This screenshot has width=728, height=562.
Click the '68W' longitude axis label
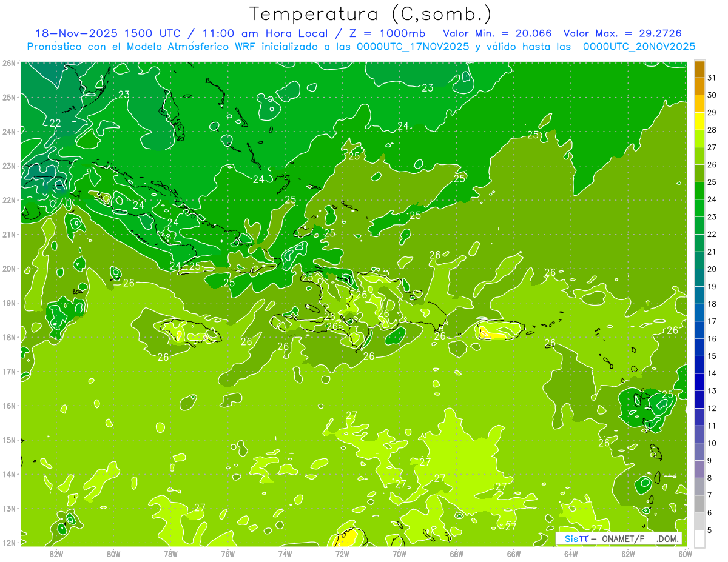click(456, 554)
